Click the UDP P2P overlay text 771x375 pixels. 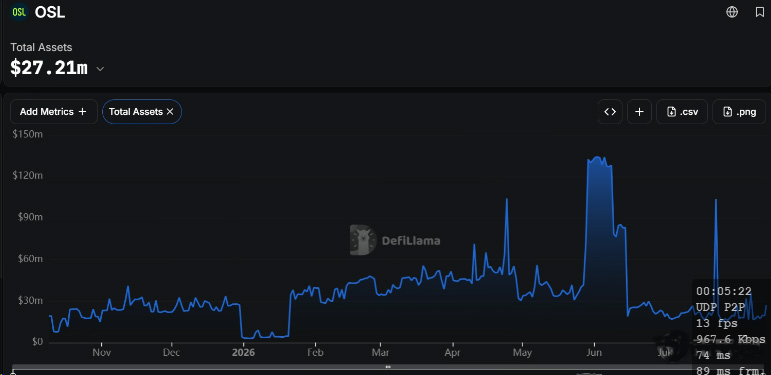click(x=720, y=307)
